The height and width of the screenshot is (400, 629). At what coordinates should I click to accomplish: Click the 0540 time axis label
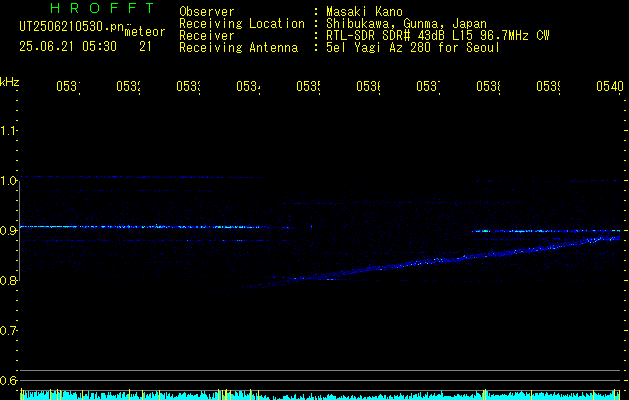click(x=610, y=86)
